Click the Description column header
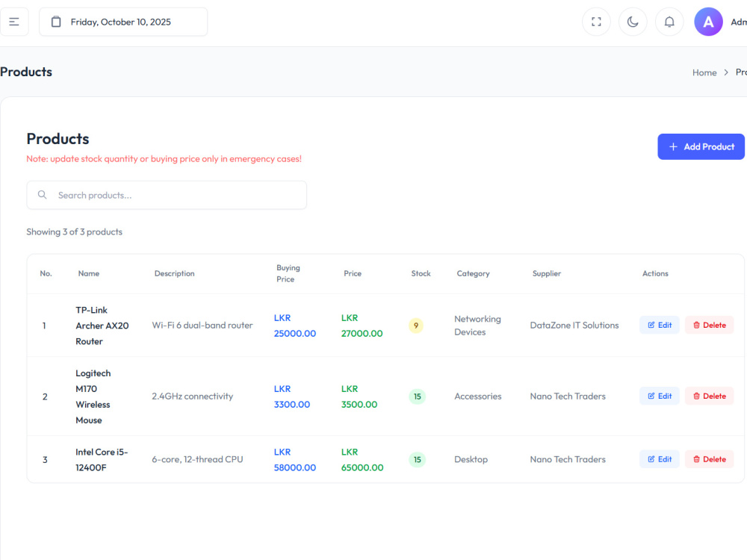747x560 pixels. (174, 273)
